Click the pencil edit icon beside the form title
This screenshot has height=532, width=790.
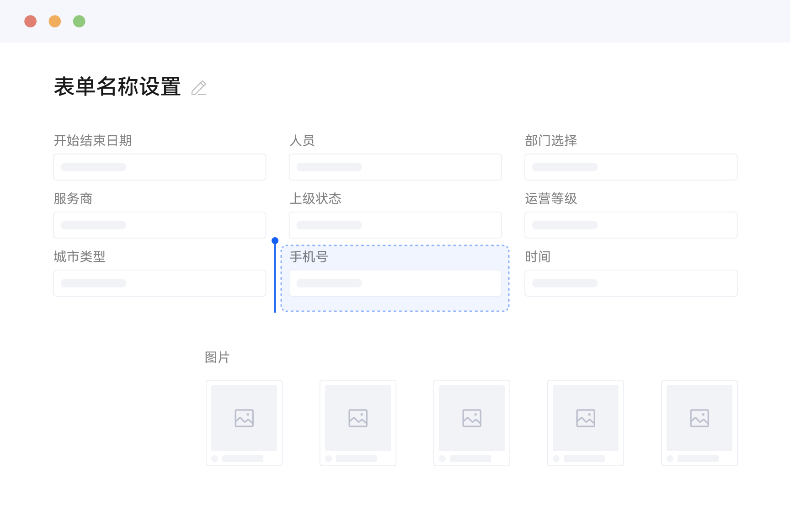pyautogui.click(x=199, y=88)
